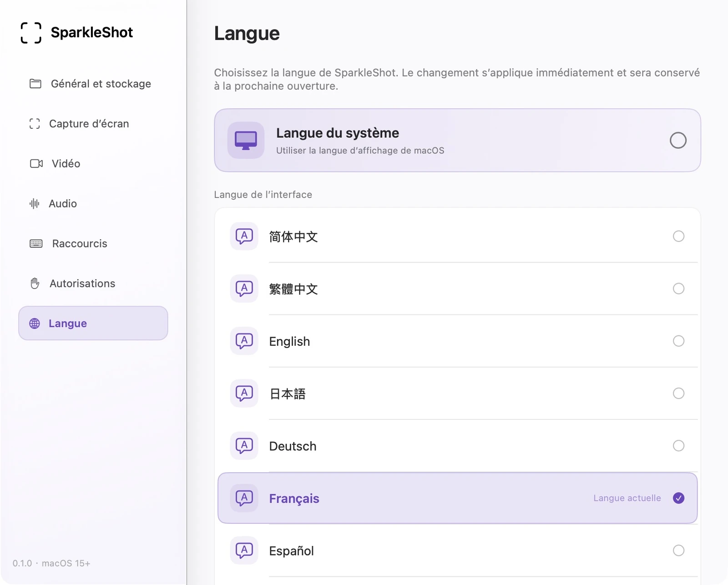Select the Español radio button
The width and height of the screenshot is (728, 585).
click(x=678, y=550)
